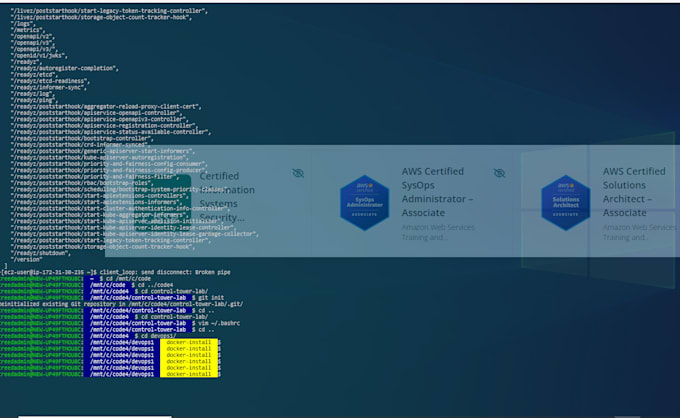Click the "/readyz/ping" entry
This screenshot has height=418, width=680.
tap(35, 100)
